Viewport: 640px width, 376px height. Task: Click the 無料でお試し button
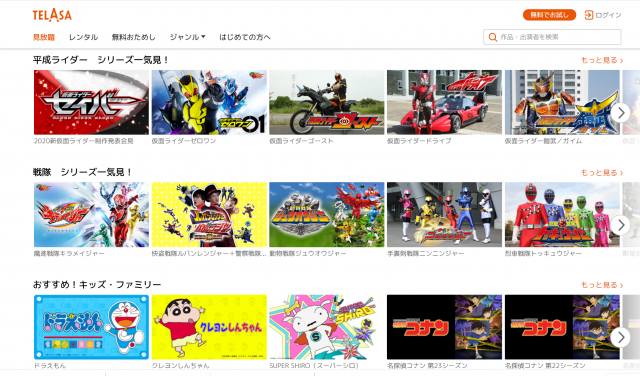pyautogui.click(x=549, y=15)
